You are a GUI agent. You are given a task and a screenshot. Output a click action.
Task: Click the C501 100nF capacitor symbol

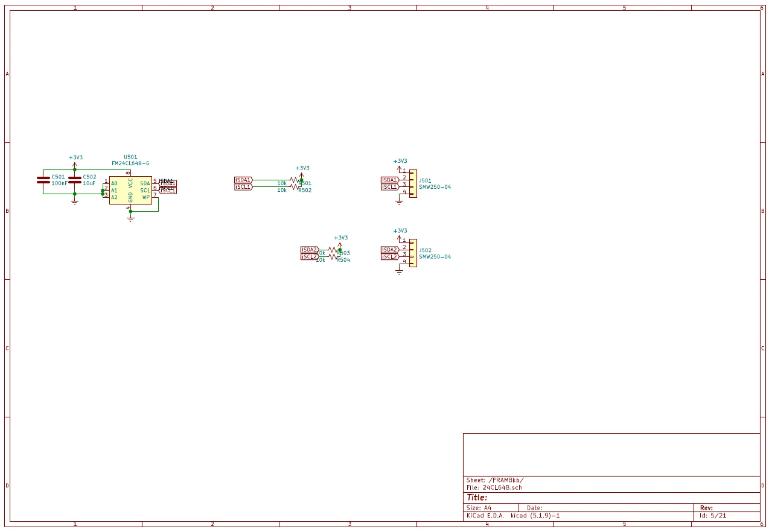(43, 180)
